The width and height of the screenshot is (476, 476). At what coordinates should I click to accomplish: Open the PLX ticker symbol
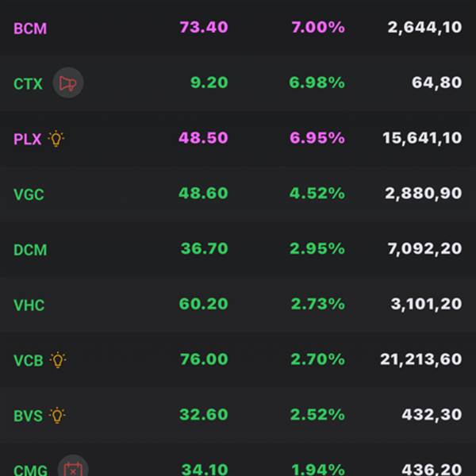(x=27, y=139)
